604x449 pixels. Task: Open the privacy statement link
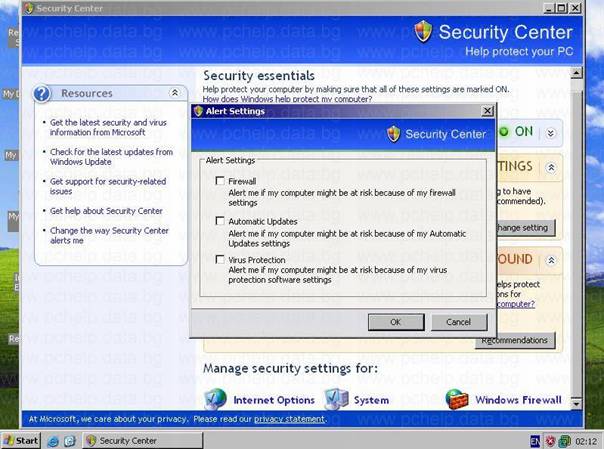click(x=289, y=419)
